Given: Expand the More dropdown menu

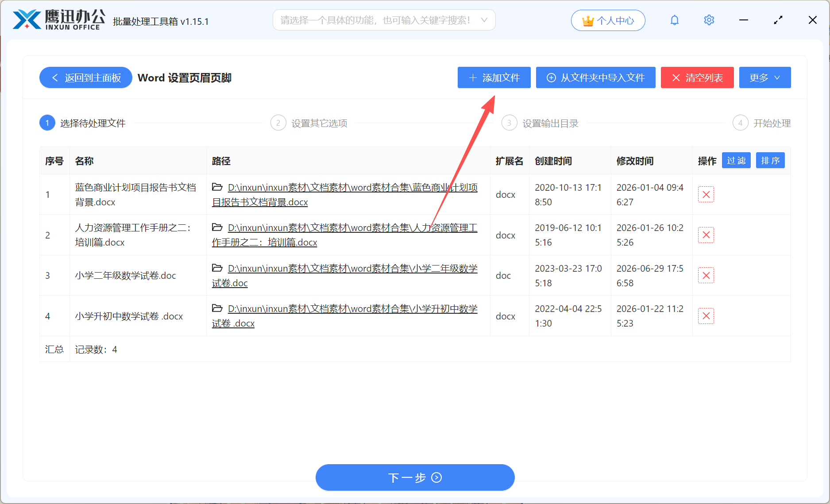Looking at the screenshot, I should pyautogui.click(x=765, y=77).
